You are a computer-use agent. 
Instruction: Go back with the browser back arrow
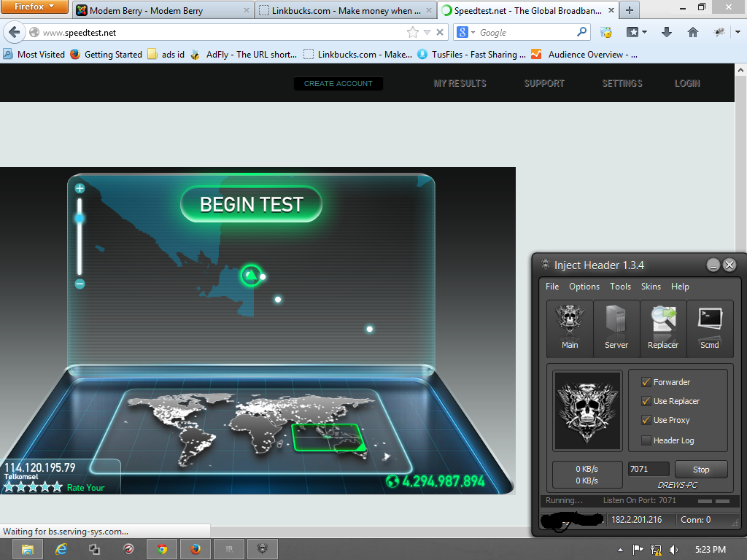coord(15,32)
